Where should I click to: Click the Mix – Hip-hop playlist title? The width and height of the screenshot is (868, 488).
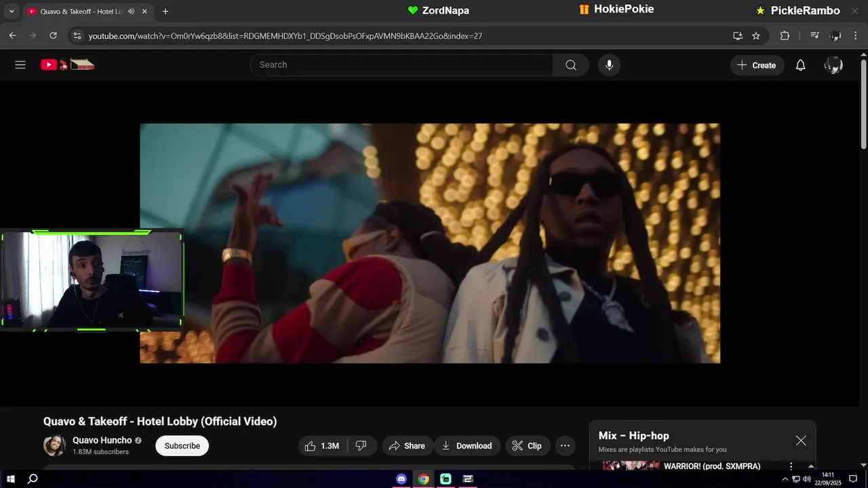click(633, 436)
